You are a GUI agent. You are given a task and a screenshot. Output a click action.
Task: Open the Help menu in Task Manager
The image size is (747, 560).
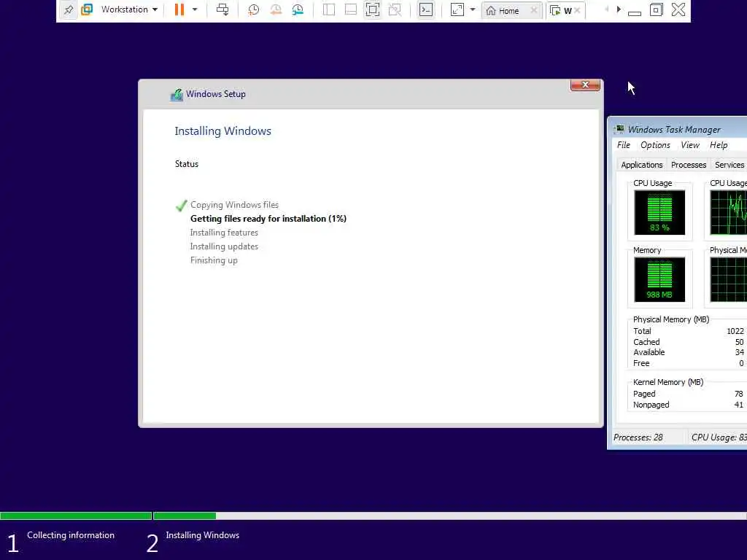[x=719, y=145]
